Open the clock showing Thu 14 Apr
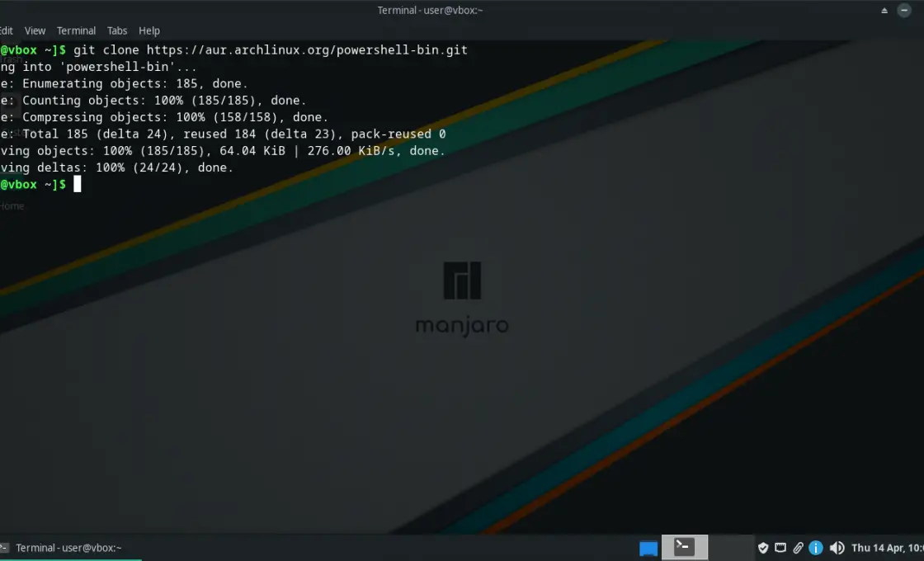This screenshot has height=561, width=924. pyautogui.click(x=888, y=548)
